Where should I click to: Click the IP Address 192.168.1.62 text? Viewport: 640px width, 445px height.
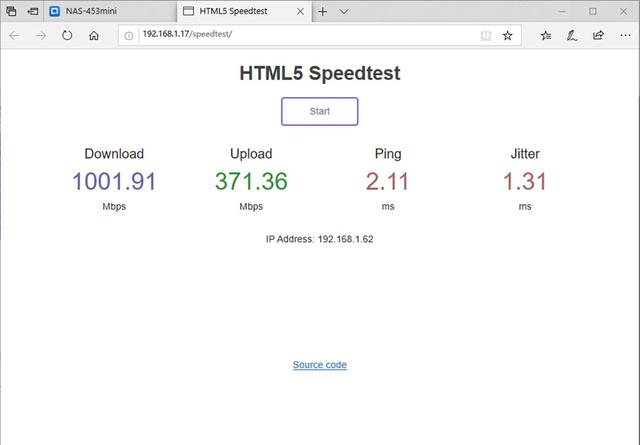coord(320,239)
